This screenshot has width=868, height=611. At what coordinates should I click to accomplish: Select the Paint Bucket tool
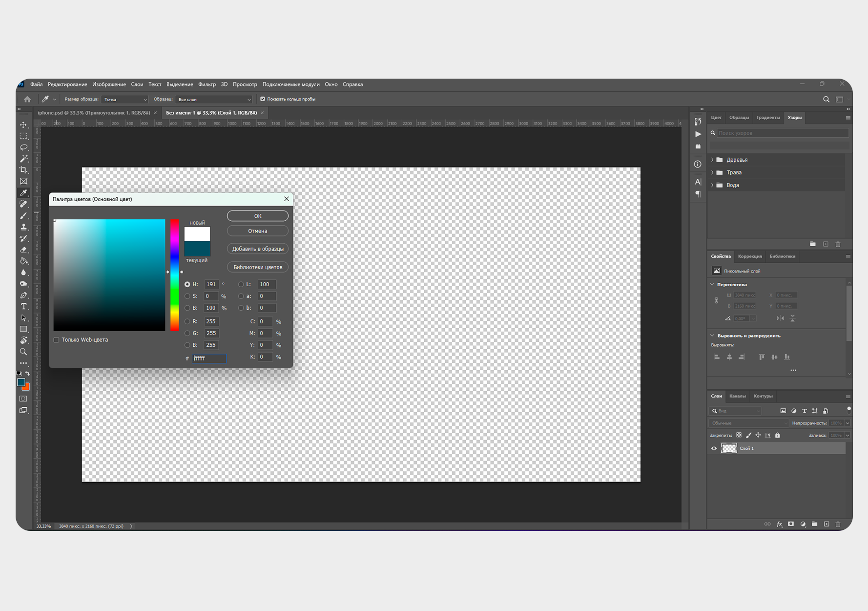click(x=23, y=261)
